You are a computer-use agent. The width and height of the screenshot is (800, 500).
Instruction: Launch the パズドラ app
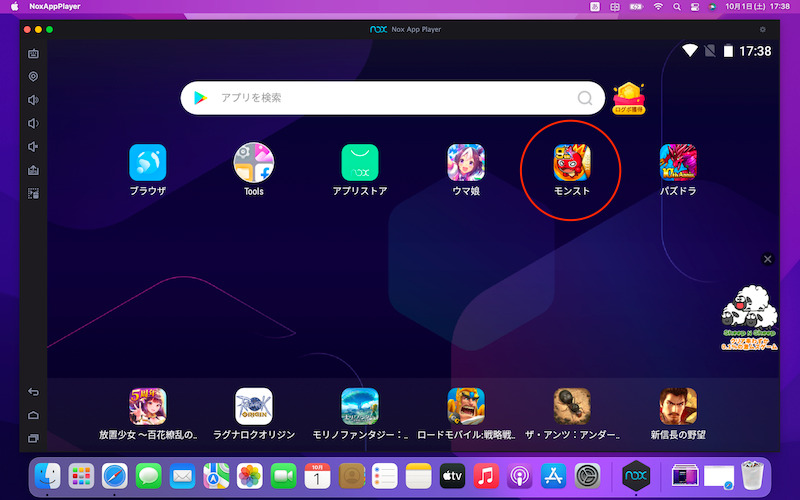tap(678, 162)
